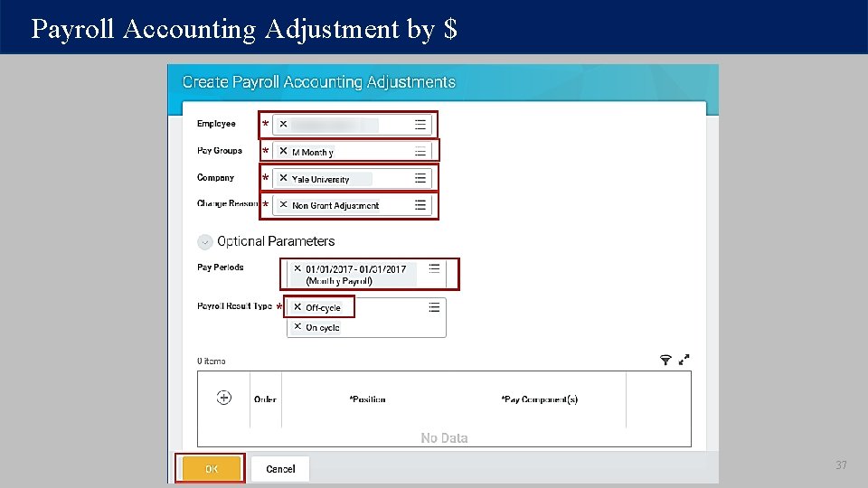Click the Monthly pay group value

pyautogui.click(x=313, y=152)
